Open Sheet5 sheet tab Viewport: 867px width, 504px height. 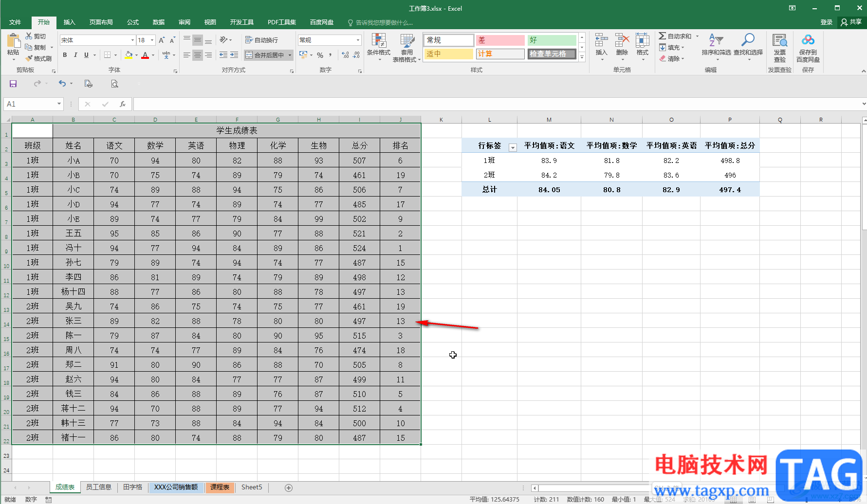252,487
